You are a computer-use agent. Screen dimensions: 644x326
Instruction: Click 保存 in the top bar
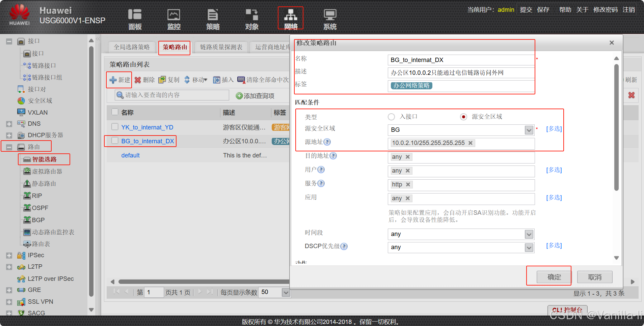543,10
